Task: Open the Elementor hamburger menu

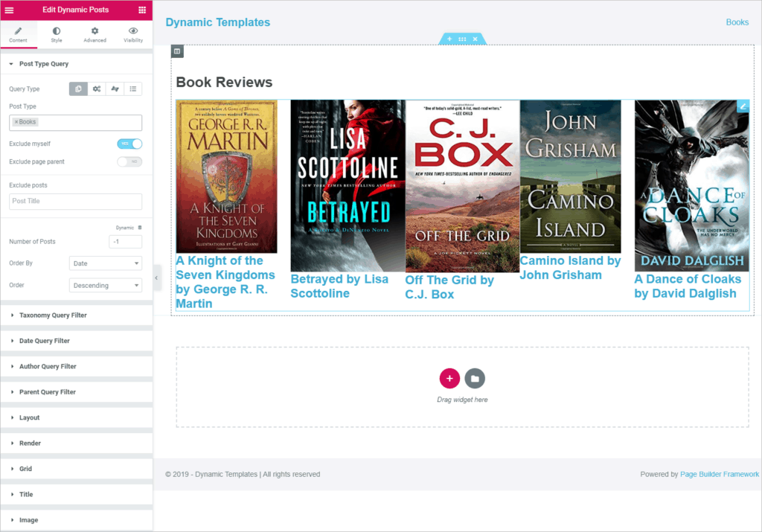Action: tap(10, 10)
